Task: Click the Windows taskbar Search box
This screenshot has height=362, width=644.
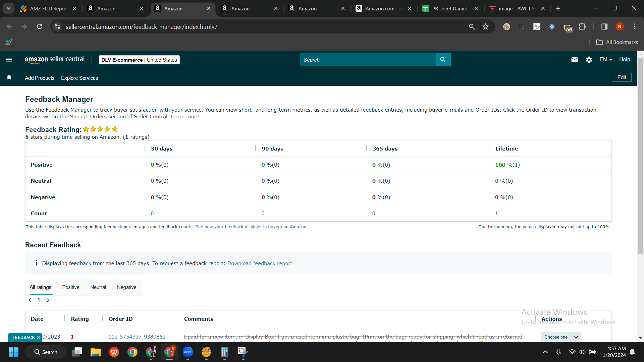Action: pyautogui.click(x=45, y=352)
